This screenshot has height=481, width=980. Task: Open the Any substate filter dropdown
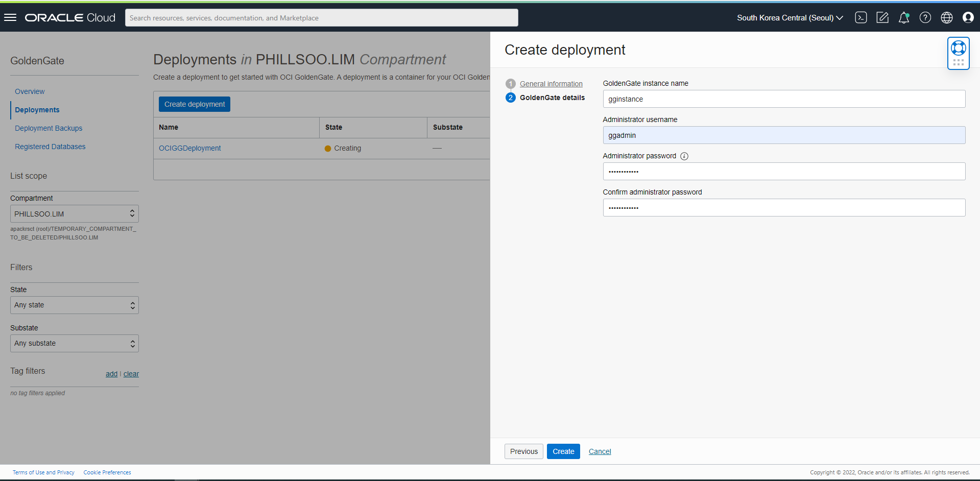click(75, 344)
